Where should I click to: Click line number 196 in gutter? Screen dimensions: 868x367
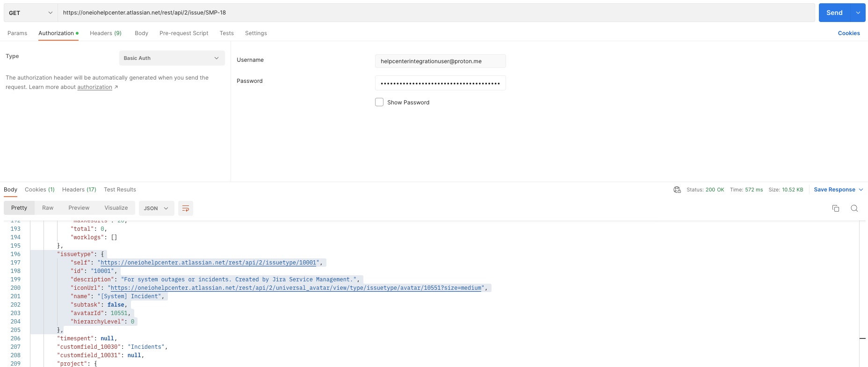click(x=15, y=254)
